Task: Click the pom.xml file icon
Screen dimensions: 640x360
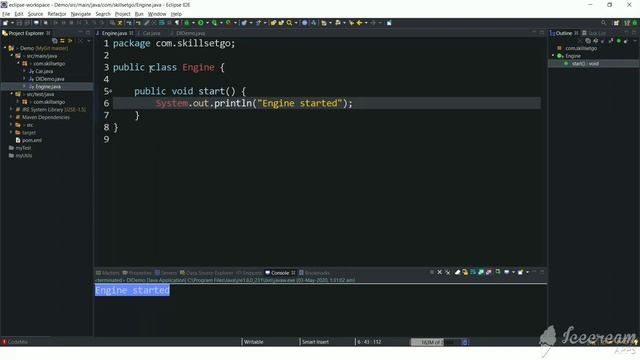Action: pos(18,140)
